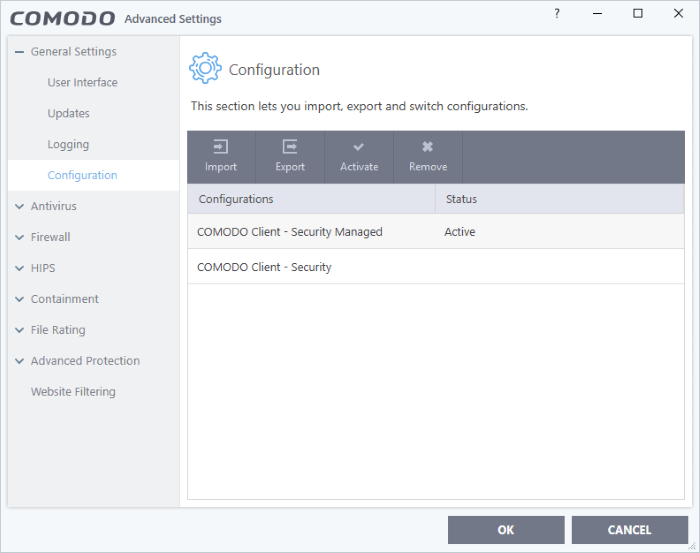Expand the Containment section
The height and width of the screenshot is (553, 700).
point(19,299)
